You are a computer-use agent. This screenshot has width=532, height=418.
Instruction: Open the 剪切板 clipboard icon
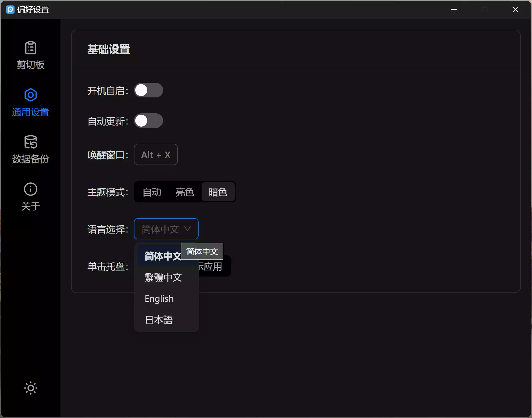tap(30, 48)
